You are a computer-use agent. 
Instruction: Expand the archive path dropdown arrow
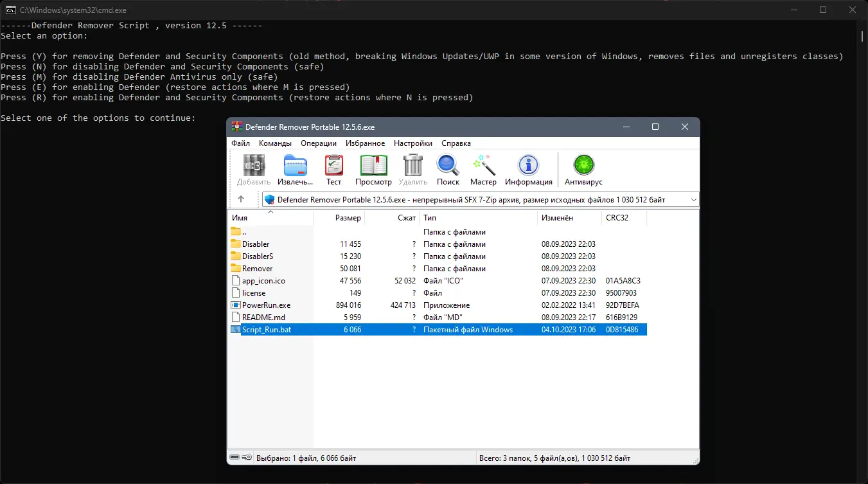tap(693, 200)
